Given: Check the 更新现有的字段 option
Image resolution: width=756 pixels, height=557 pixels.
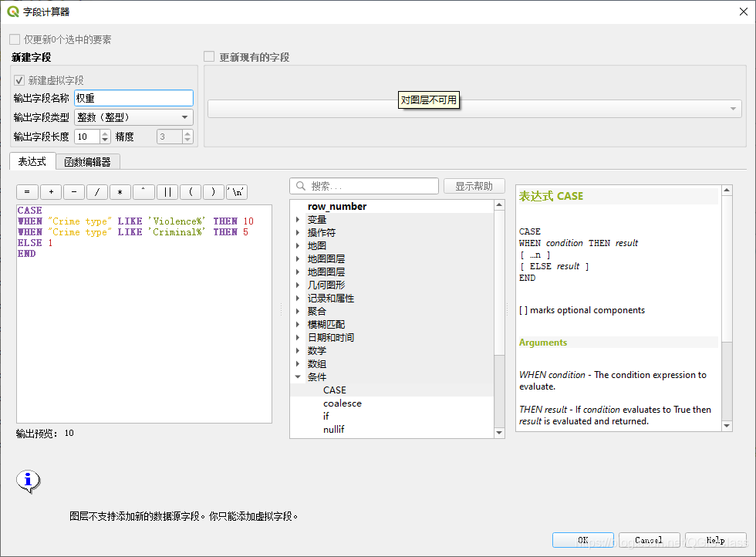Looking at the screenshot, I should (208, 56).
